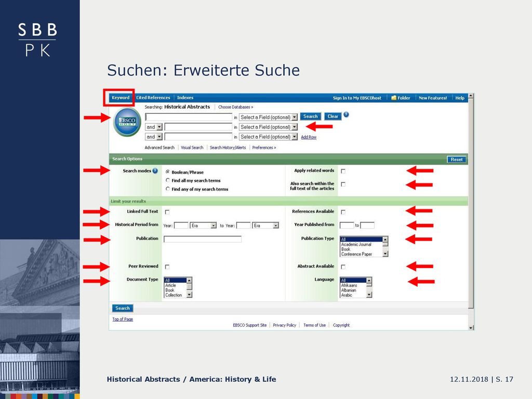This screenshot has width=532, height=399.
Task: Open New Features! link
Action: pyautogui.click(x=433, y=98)
